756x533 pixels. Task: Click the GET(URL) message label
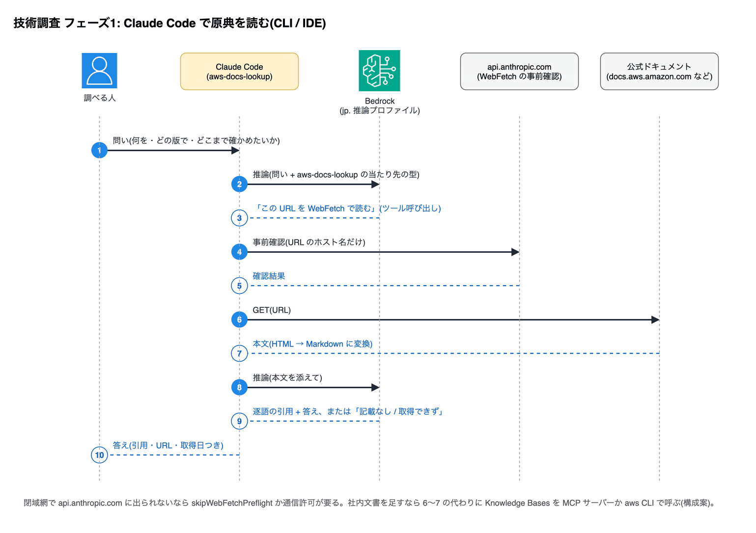pos(272,310)
